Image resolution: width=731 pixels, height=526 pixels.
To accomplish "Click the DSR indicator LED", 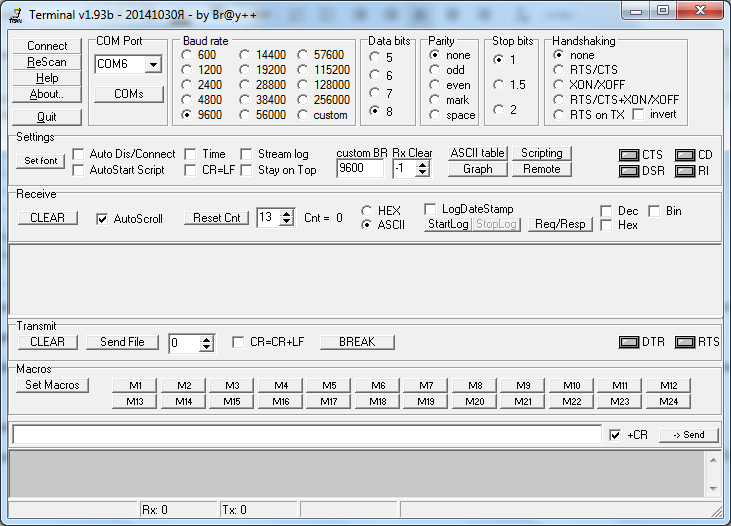I will click(628, 171).
